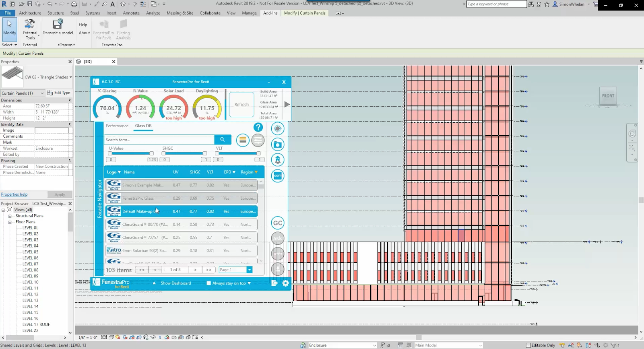Toggle the Editable Only checkbox

528,345
